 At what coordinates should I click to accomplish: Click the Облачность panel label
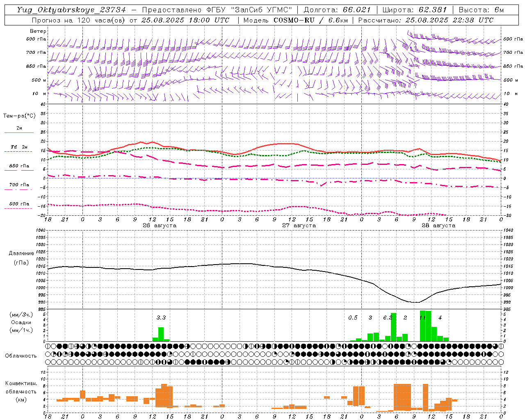21,356
